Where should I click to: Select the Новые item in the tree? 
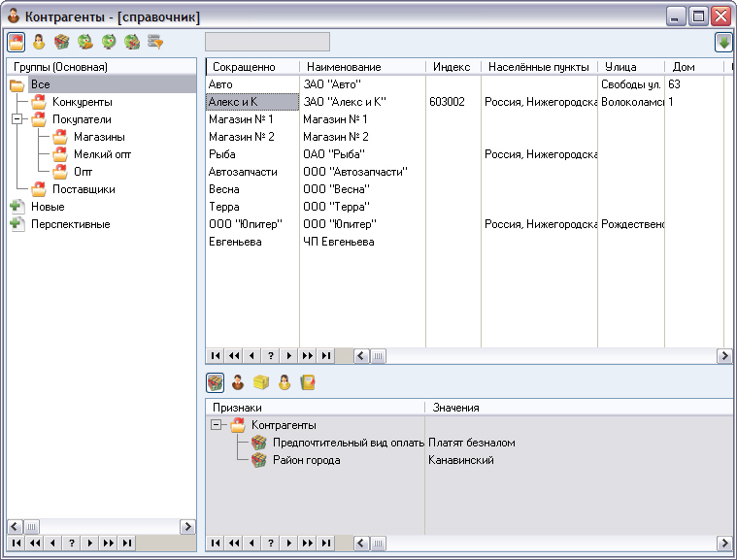pos(48,207)
